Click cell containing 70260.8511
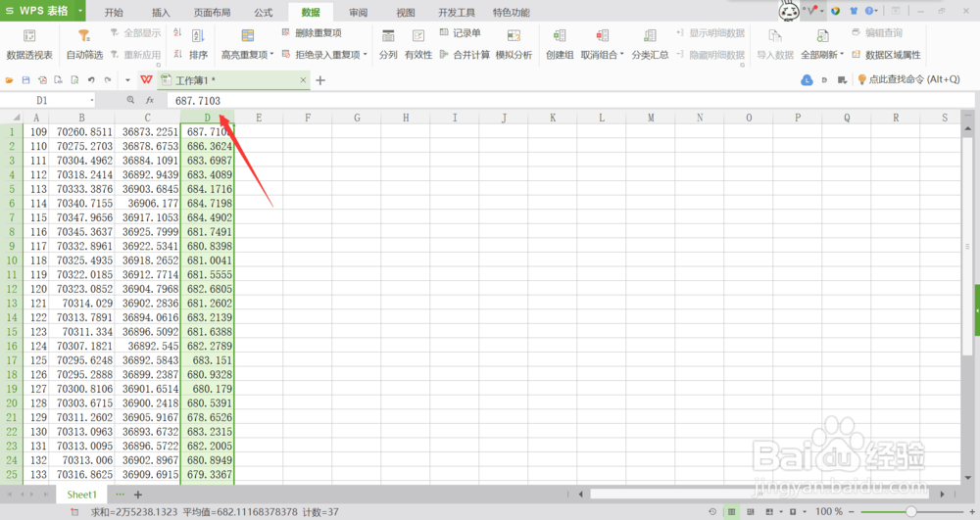980x520 pixels. 82,132
